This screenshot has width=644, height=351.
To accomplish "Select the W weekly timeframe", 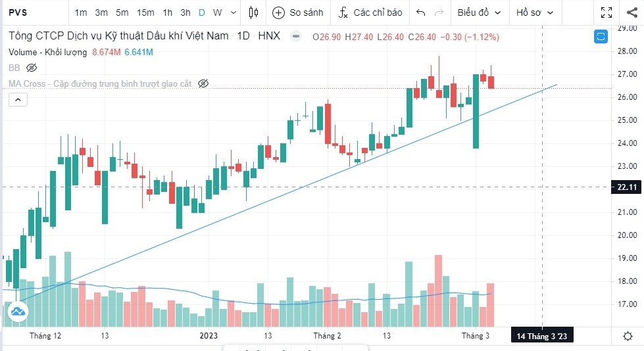I will [217, 12].
